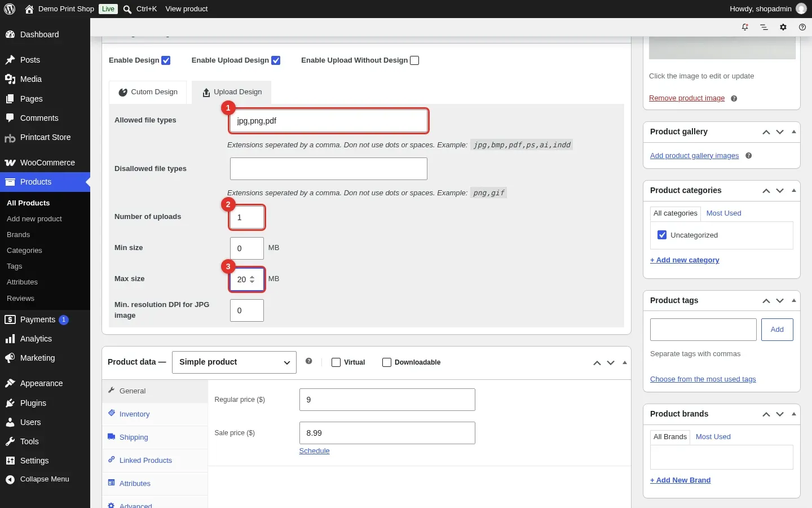
Task: Uncheck the Enable Upload Design checkbox
Action: 276,60
